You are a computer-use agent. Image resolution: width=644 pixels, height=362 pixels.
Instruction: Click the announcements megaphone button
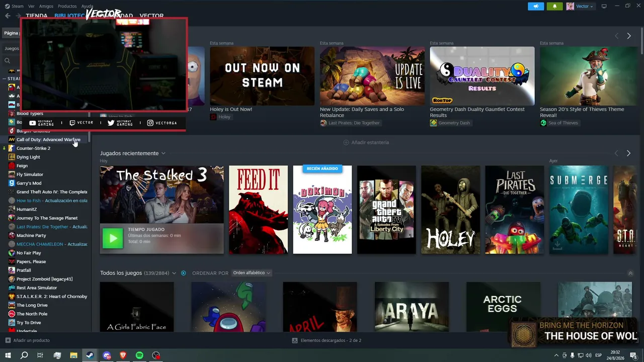coord(536,6)
